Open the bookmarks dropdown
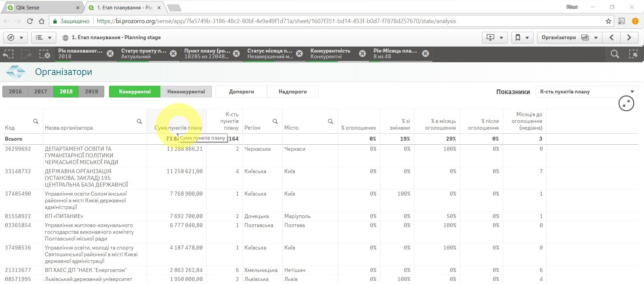644x284 pixels. click(x=522, y=38)
